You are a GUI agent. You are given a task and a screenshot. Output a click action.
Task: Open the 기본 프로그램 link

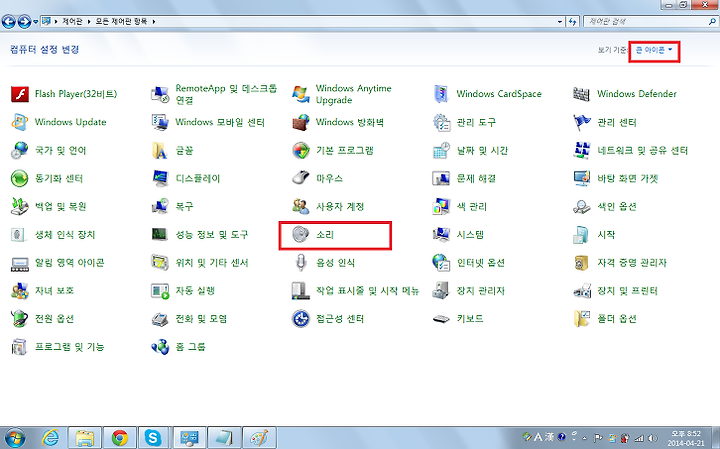[x=345, y=150]
